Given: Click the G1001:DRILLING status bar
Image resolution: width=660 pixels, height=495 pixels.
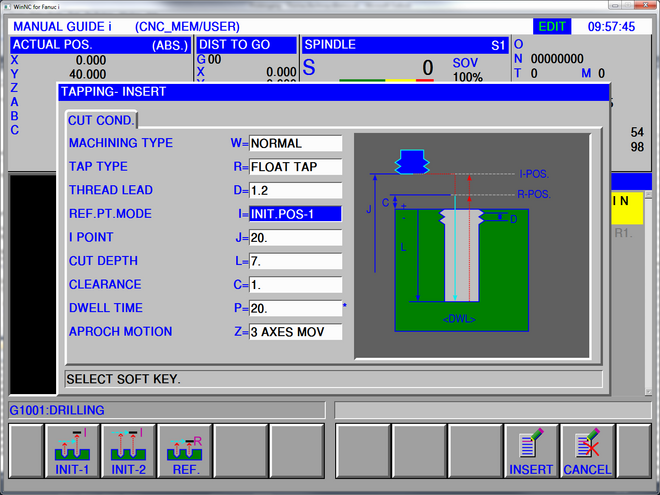Looking at the screenshot, I should coord(165,410).
